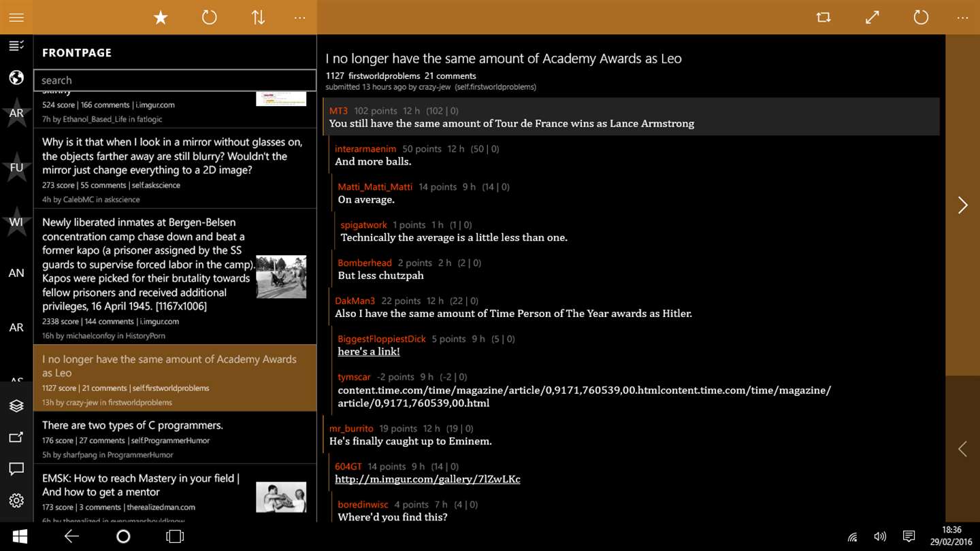Open interarmaenim's user name
This screenshot has height=551, width=980.
(365, 149)
